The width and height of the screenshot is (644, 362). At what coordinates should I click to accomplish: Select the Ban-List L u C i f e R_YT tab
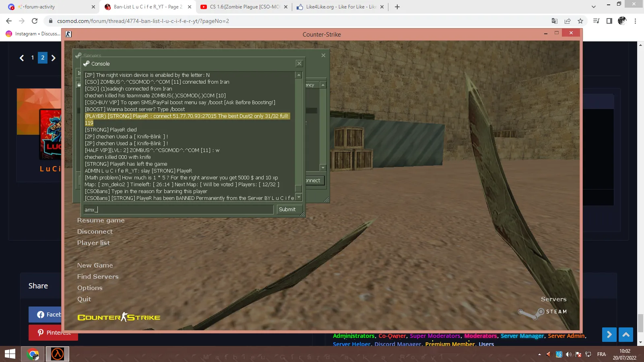(x=147, y=7)
